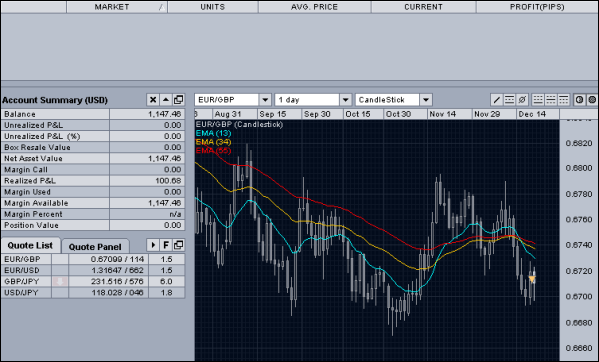Click the red down arrow beside GBP/JPY
599x362 pixels.
pyautogui.click(x=60, y=282)
